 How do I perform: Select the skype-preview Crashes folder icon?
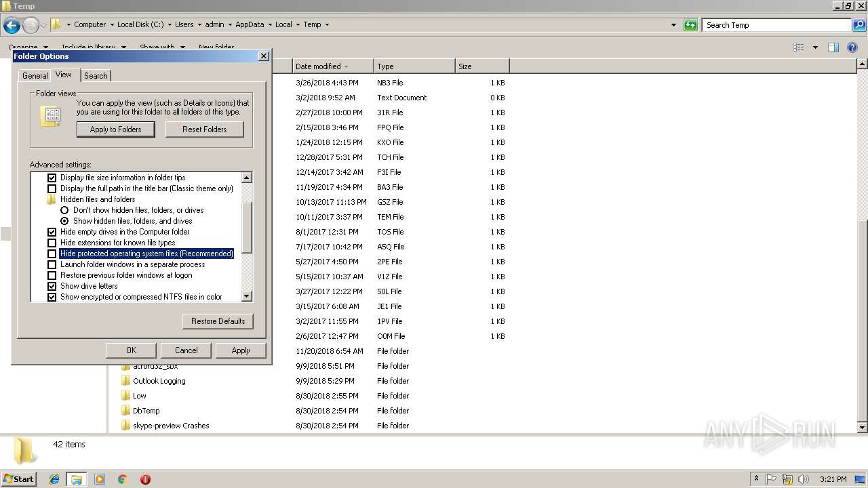coord(125,426)
